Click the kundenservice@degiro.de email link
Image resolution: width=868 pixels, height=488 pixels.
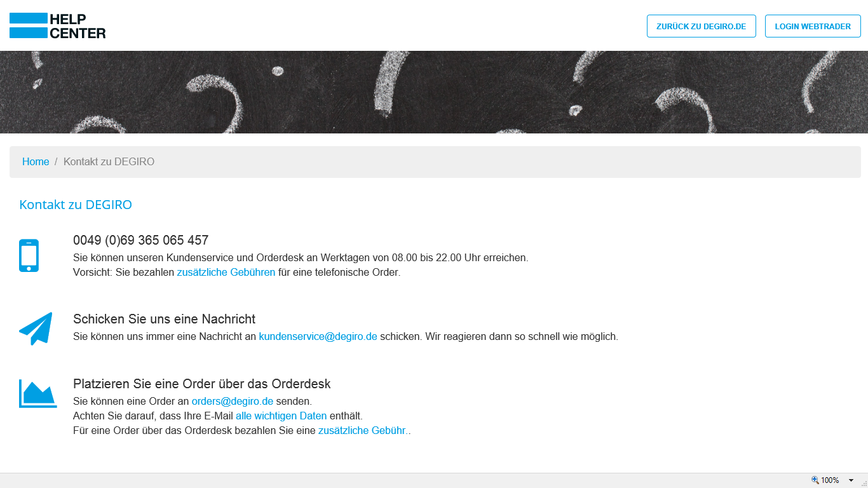(318, 337)
